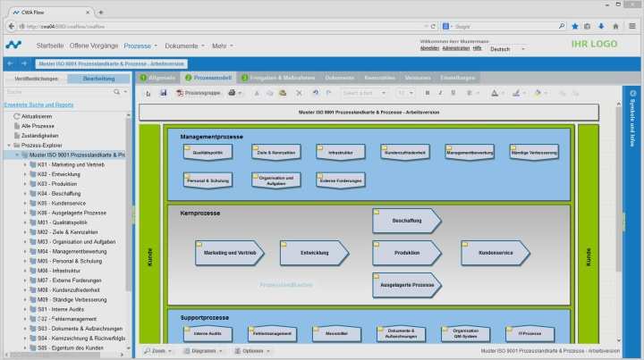
Task: Click the font color icon
Action: pos(495,94)
